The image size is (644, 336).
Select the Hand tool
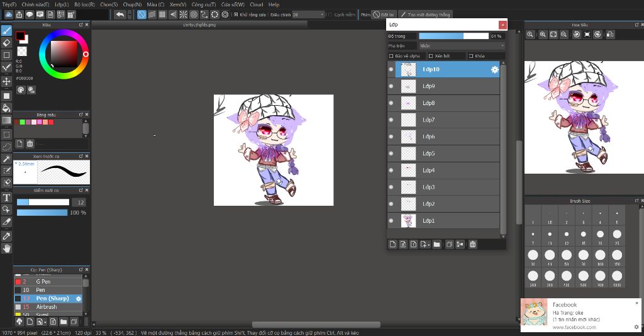(6, 249)
